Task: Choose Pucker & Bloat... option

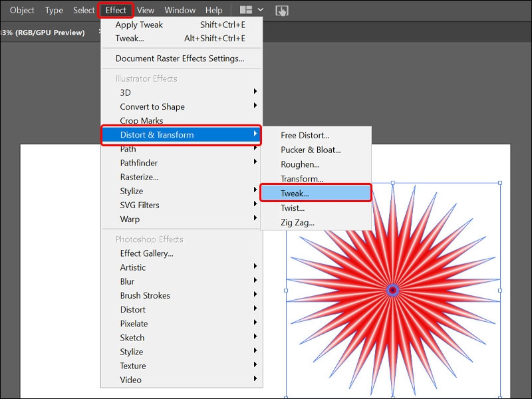Action: coord(316,150)
